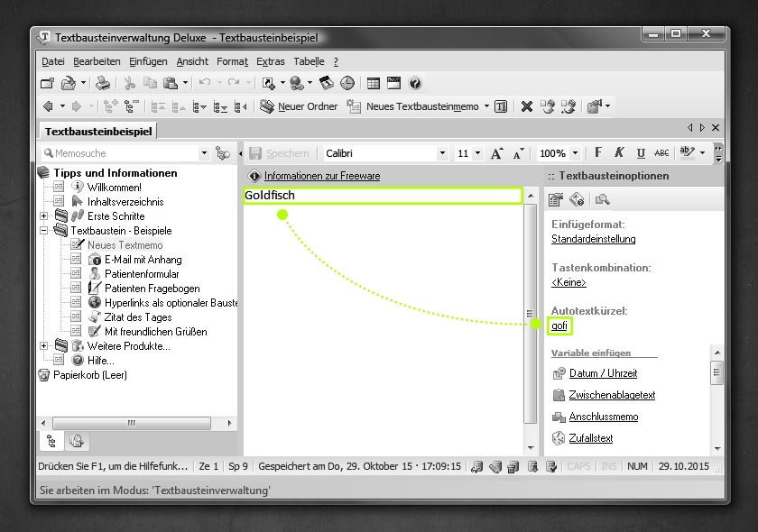Toggle italic (K) formatting

(619, 153)
